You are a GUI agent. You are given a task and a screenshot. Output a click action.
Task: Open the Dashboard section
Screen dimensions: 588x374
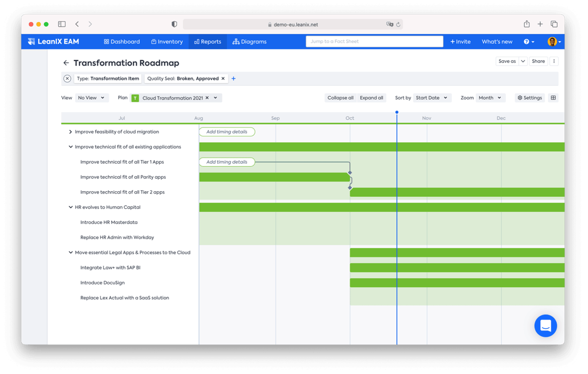(122, 42)
